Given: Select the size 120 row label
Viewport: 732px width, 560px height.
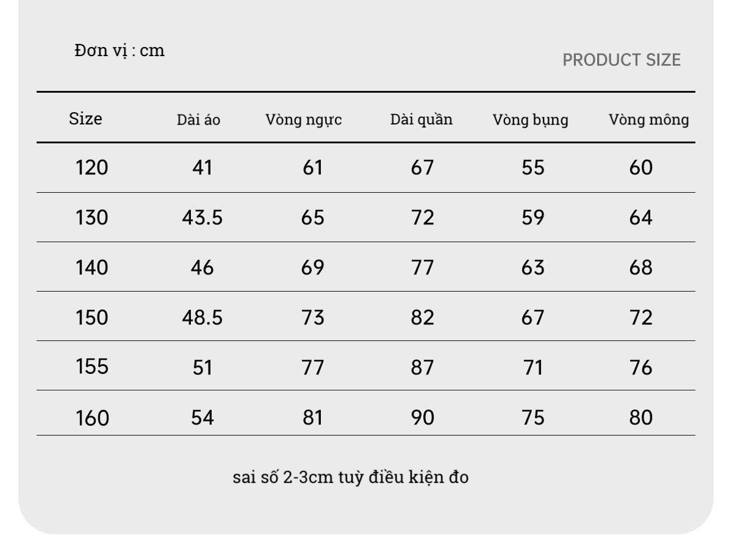Looking at the screenshot, I should click(91, 167).
